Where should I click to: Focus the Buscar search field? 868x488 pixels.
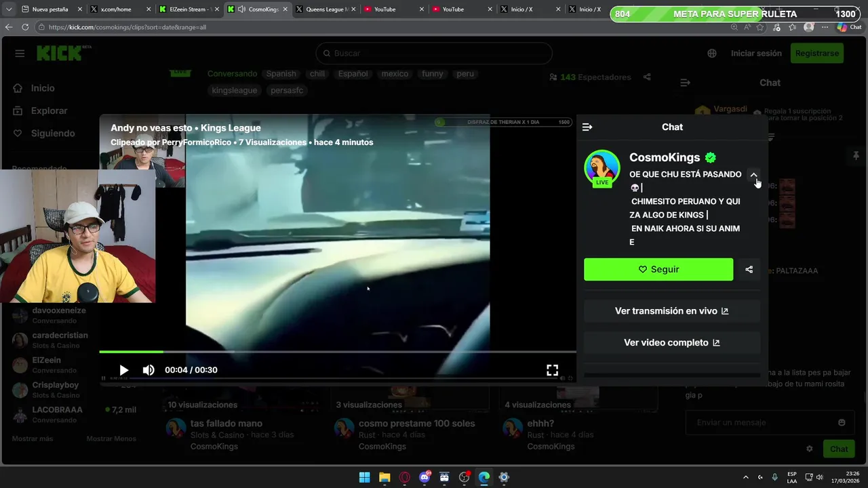(x=434, y=53)
